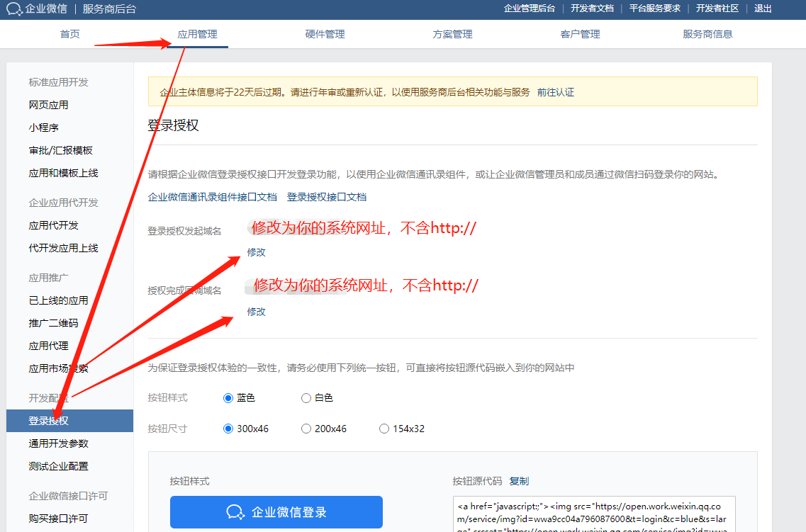
Task: Click the 登录授权 page heading
Action: (x=173, y=125)
